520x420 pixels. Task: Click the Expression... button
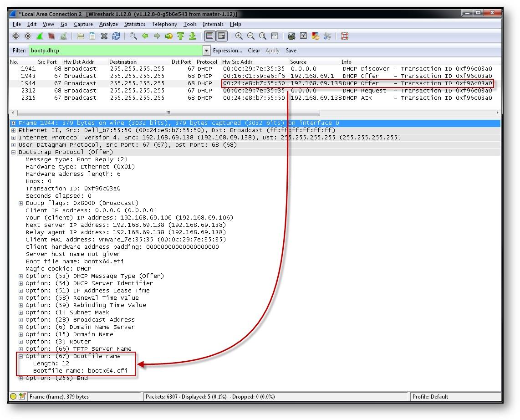pyautogui.click(x=228, y=51)
